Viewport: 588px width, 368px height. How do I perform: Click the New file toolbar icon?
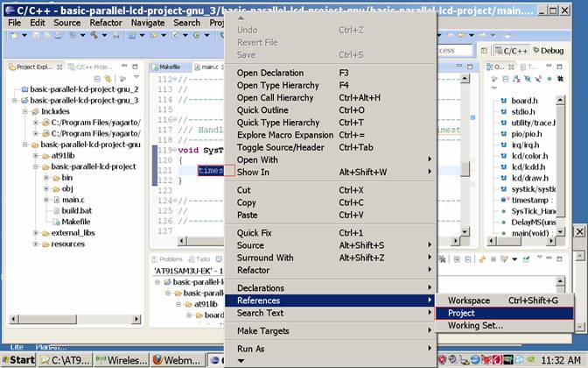click(14, 35)
